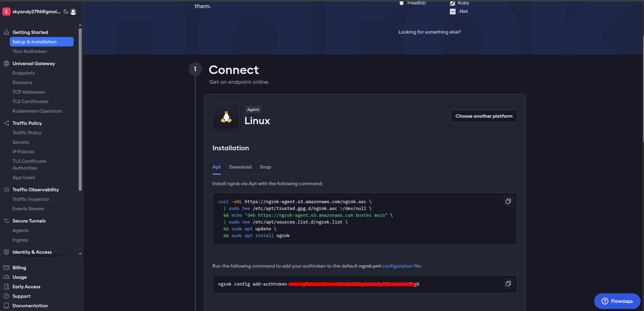The height and width of the screenshot is (311, 644).
Task: Click the Getting Started rocket icon
Action: (6, 32)
